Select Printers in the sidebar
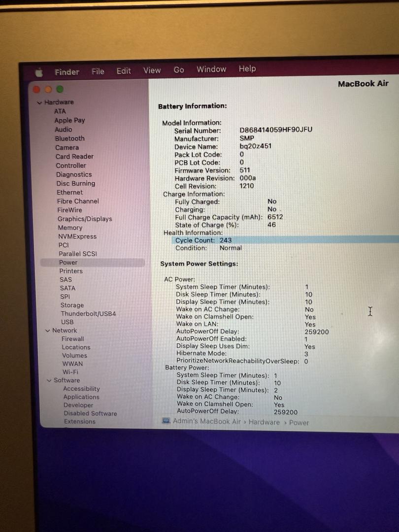The height and width of the screenshot is (532, 399). (71, 271)
